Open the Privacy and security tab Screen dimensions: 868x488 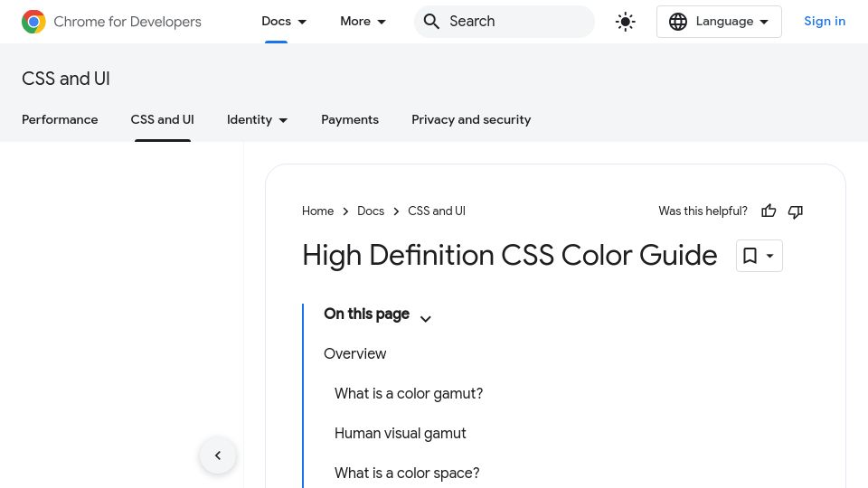[471, 119]
